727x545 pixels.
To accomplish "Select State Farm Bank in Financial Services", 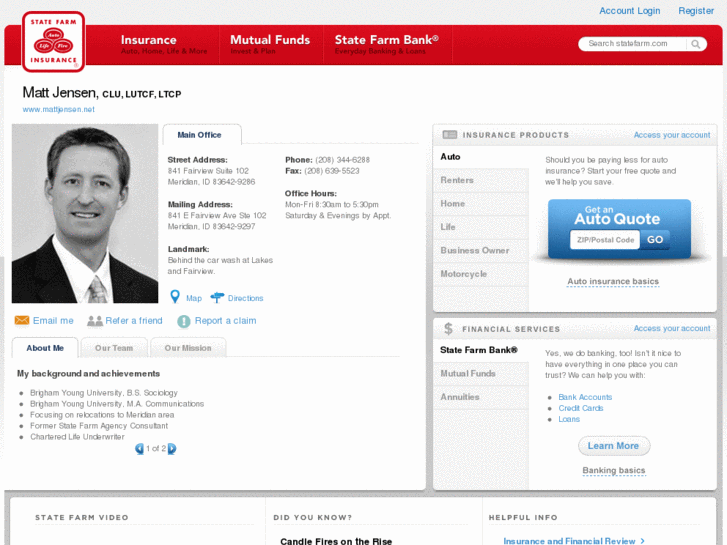I will (x=481, y=350).
